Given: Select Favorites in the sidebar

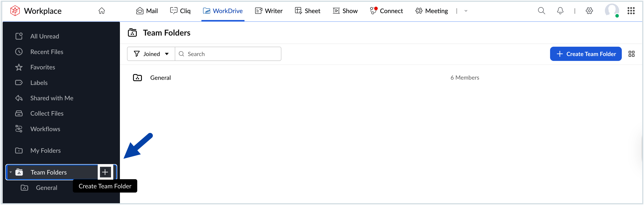Looking at the screenshot, I should pos(42,67).
